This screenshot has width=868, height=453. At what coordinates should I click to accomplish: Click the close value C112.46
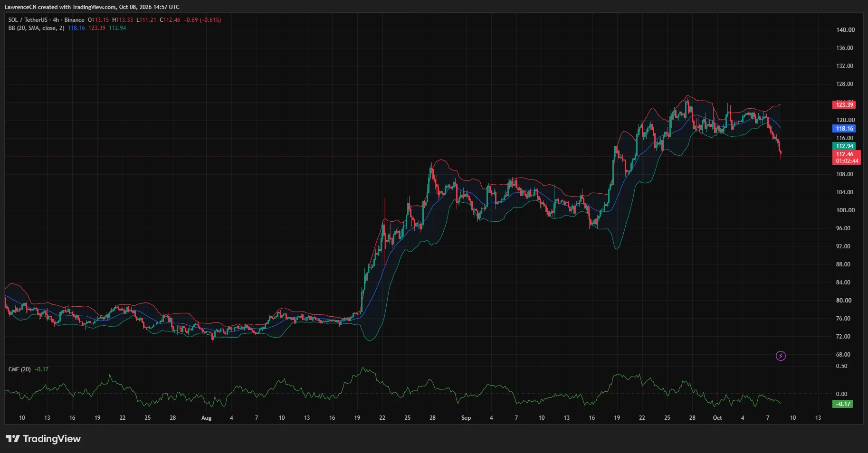point(170,20)
